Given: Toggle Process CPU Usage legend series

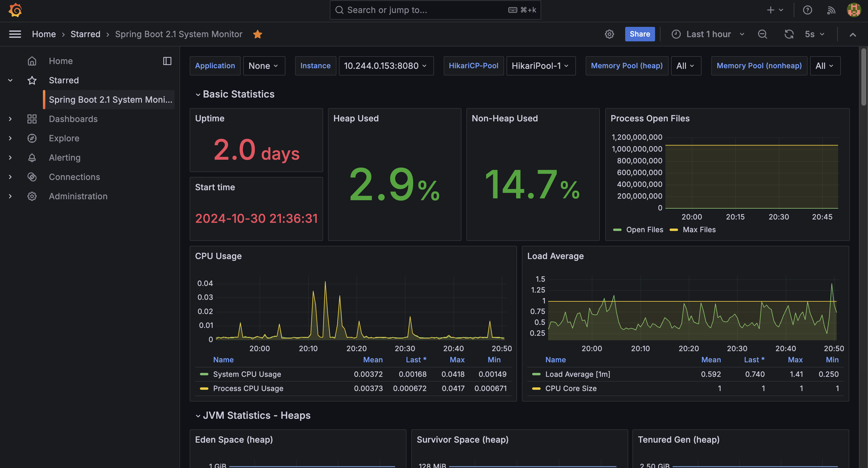Looking at the screenshot, I should [248, 389].
